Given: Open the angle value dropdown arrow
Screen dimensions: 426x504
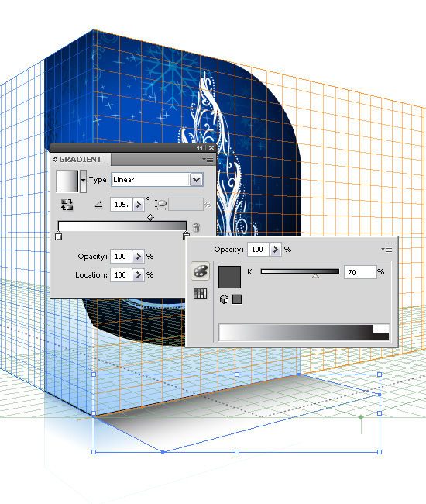Looking at the screenshot, I should 139,205.
